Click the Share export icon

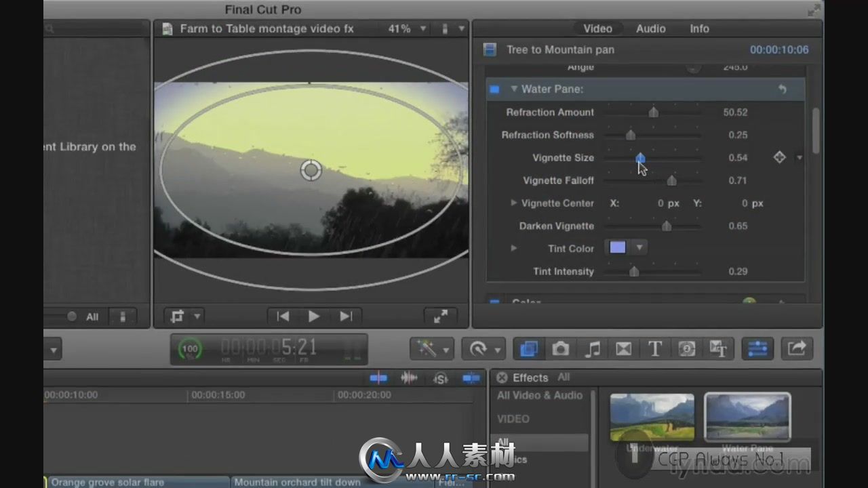(797, 348)
